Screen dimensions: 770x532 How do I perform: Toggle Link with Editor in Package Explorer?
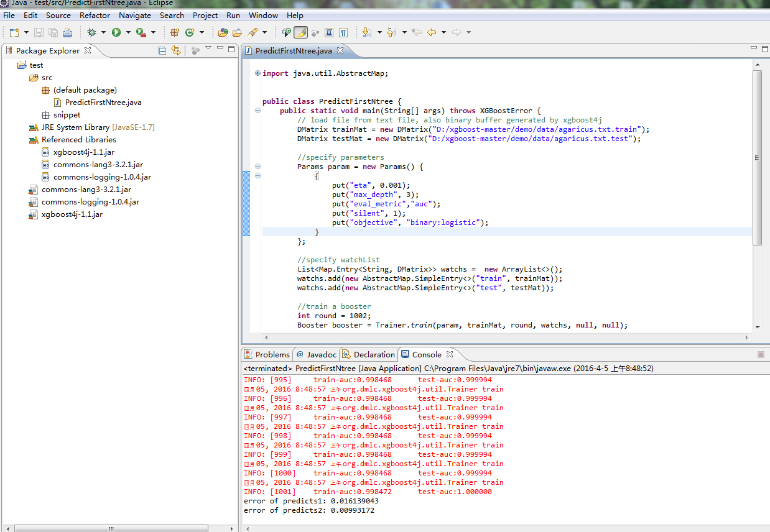tap(176, 50)
